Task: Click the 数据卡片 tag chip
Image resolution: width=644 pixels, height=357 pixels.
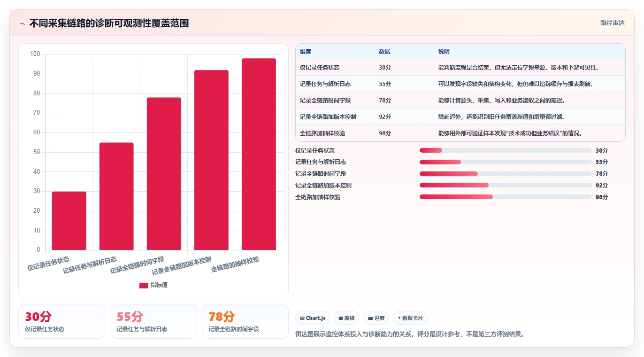Action: point(410,318)
